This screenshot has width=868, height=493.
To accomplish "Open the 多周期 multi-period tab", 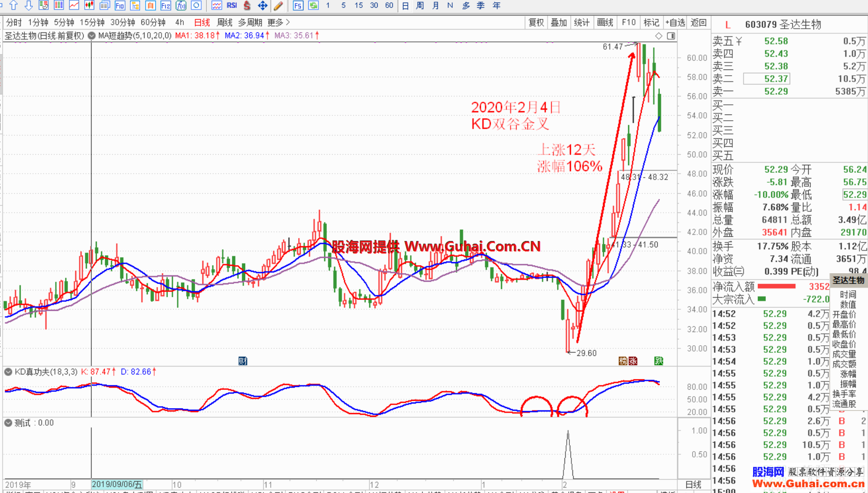I will [x=250, y=22].
